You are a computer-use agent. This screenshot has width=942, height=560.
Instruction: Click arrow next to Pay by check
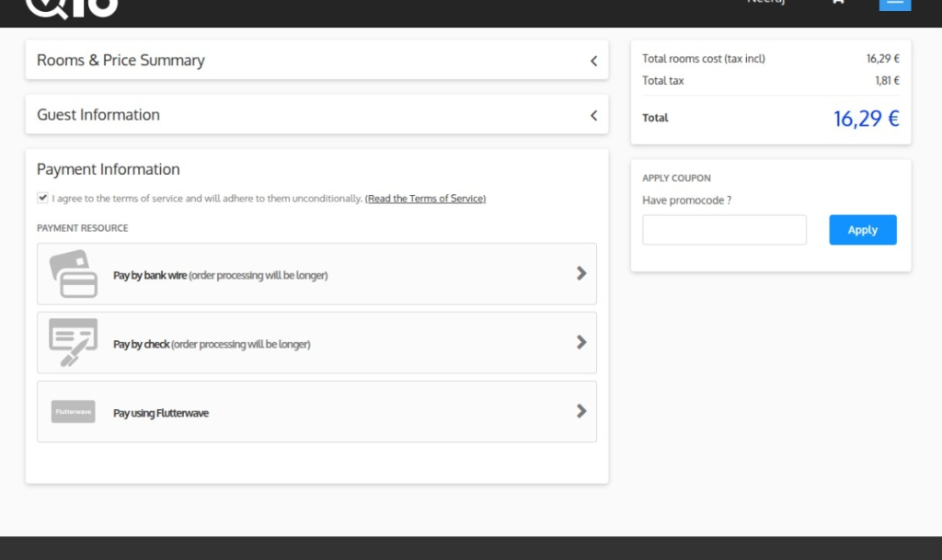[580, 342]
